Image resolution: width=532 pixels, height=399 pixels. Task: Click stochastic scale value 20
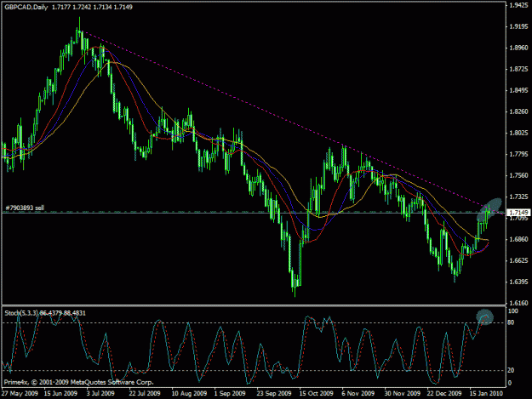[x=511, y=370]
